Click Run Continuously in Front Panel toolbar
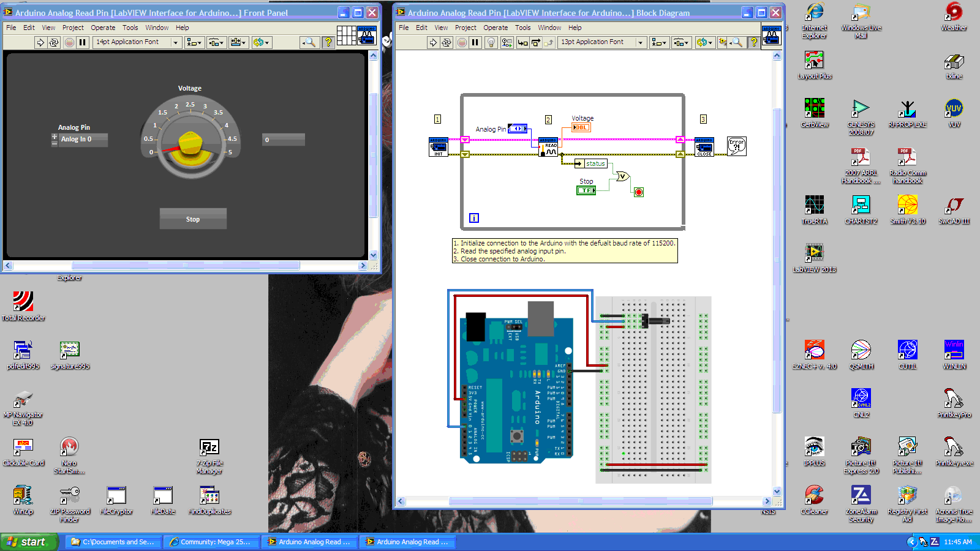 (54, 42)
